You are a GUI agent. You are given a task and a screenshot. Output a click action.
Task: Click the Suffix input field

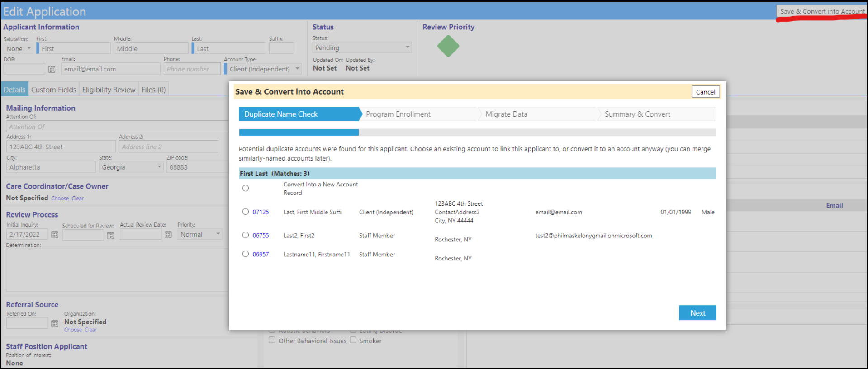pos(281,48)
